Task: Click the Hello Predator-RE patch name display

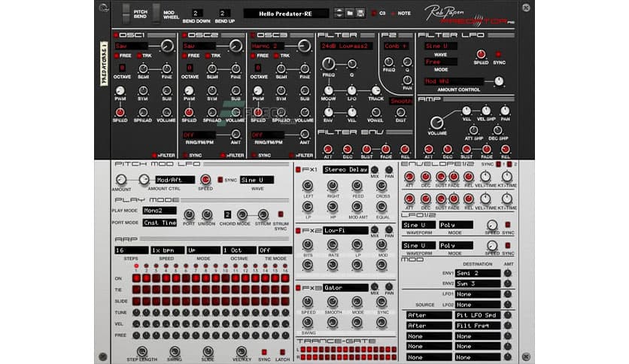Action: tap(285, 14)
